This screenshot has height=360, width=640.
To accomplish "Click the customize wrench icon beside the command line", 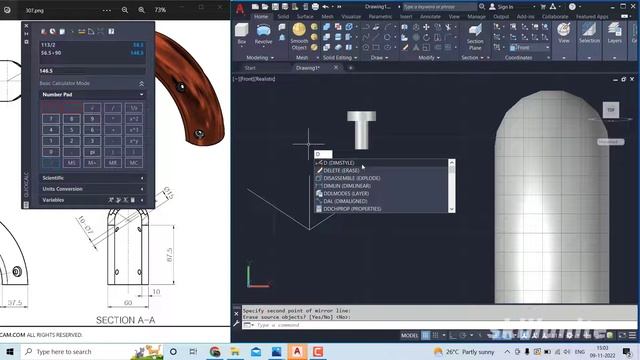I will pos(236,324).
